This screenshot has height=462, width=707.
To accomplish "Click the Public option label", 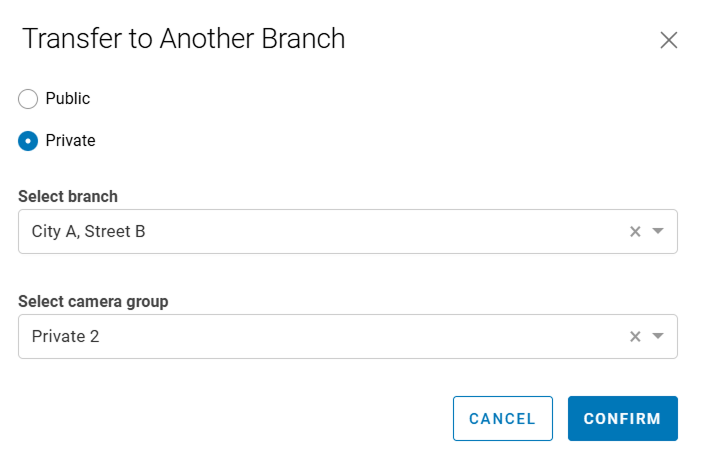I will point(68,99).
